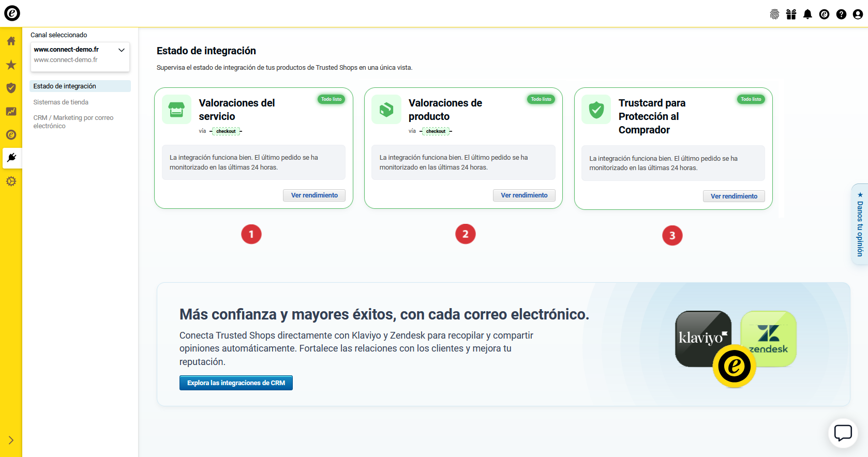This screenshot has width=868, height=457.
Task: Expand the left sidebar with chevron arrow
Action: pos(11,440)
